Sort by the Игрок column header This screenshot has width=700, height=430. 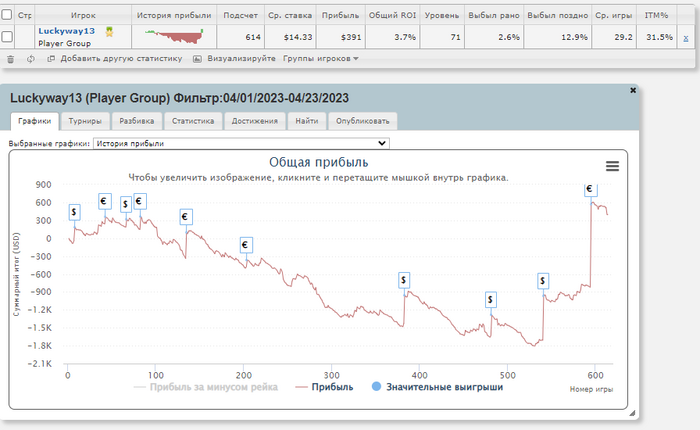[83, 15]
